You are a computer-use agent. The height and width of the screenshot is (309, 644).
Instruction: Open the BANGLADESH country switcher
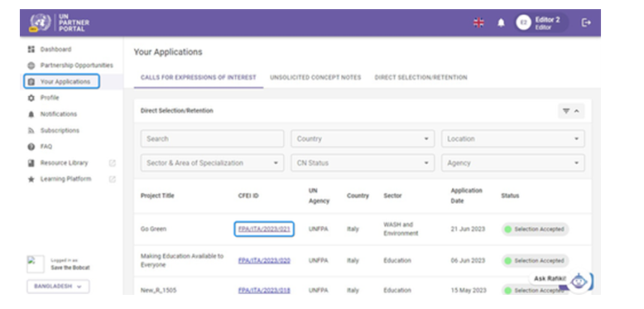click(58, 287)
